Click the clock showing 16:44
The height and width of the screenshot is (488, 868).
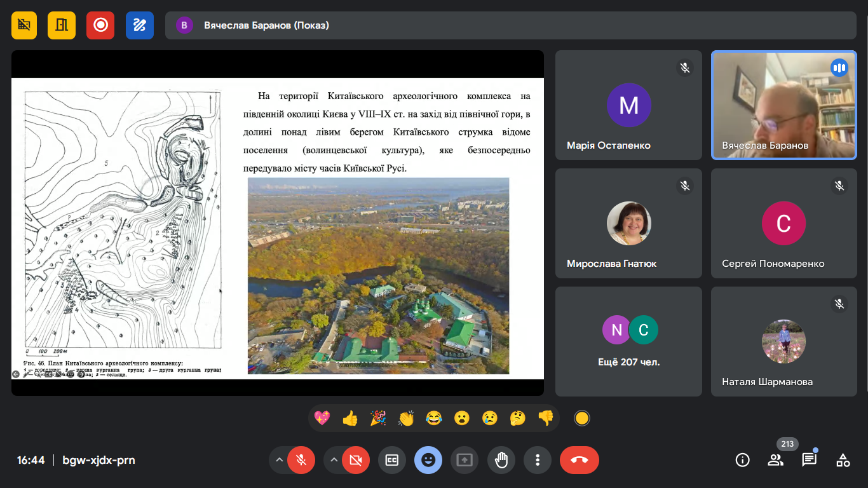31,460
